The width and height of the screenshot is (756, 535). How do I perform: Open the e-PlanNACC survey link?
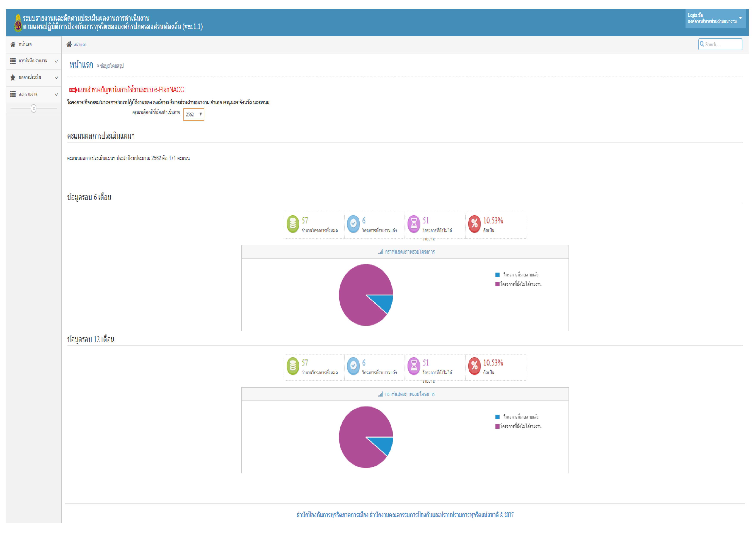click(130, 90)
